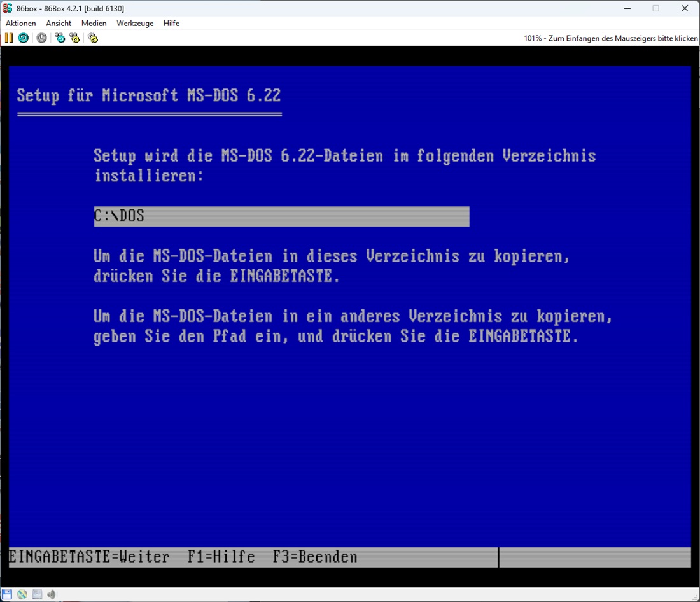Viewport: 700px width, 602px height.
Task: Open settings using the last toolbar icon
Action: 93,38
